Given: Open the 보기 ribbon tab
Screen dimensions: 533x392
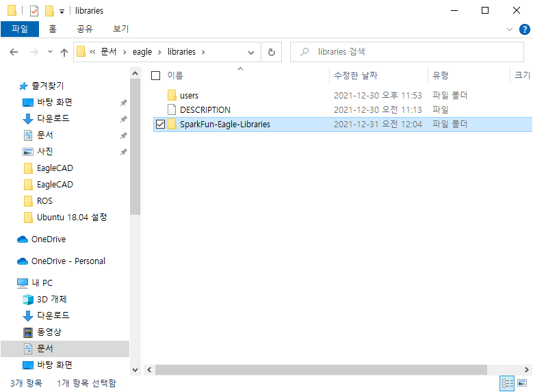Looking at the screenshot, I should point(120,29).
